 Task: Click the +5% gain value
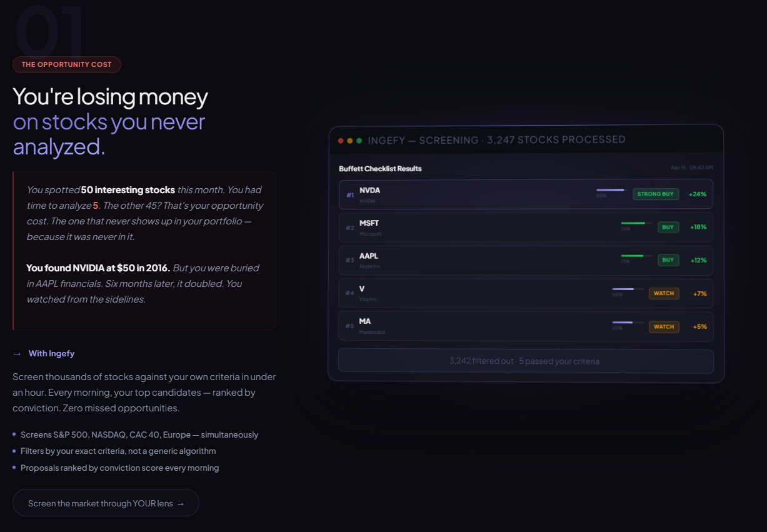(x=700, y=326)
